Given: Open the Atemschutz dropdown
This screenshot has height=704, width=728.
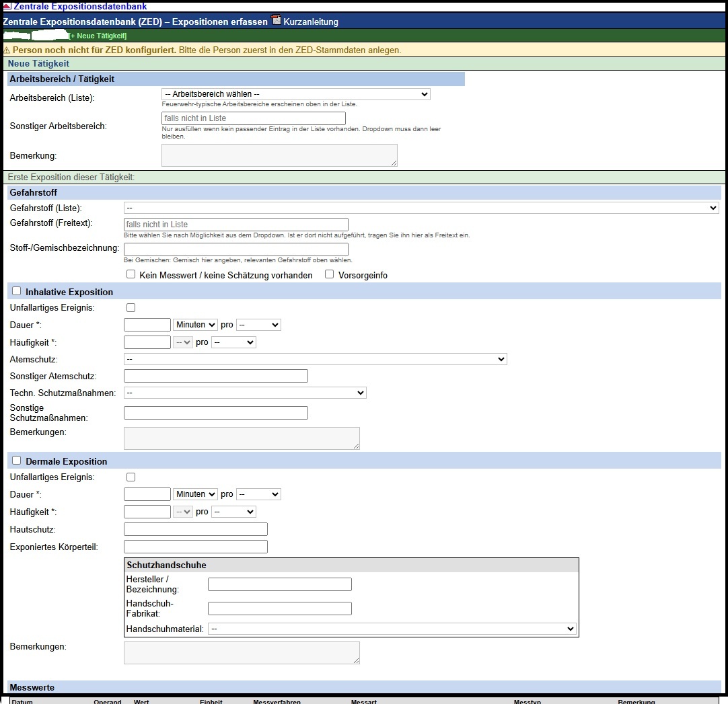Looking at the screenshot, I should [x=316, y=359].
